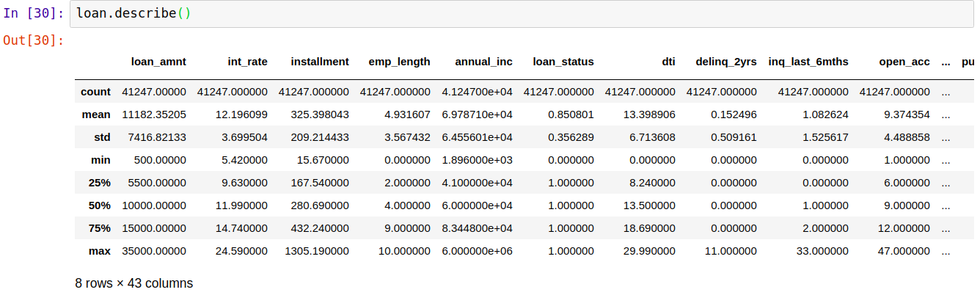Screen dimensions: 980x295
Task: Click the mean annual_inc value 6.978710e+04
Action: (x=477, y=114)
